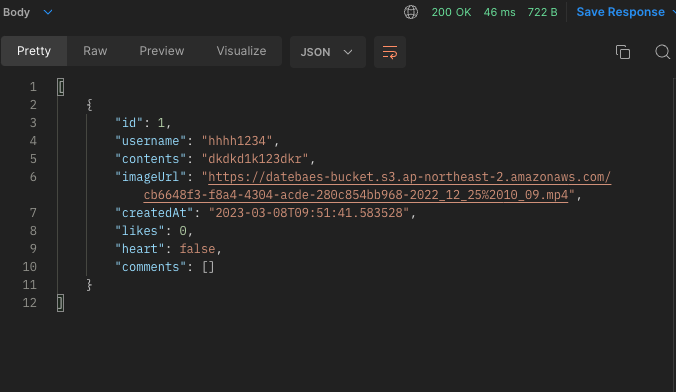Click line number 12 in gutter
The image size is (676, 392).
(30, 303)
